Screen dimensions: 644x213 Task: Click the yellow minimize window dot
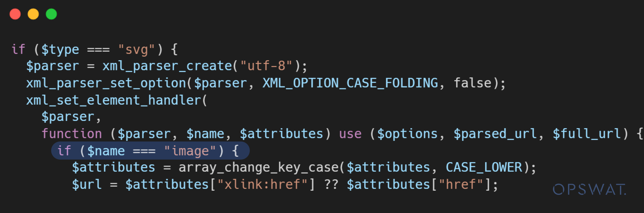(x=33, y=14)
